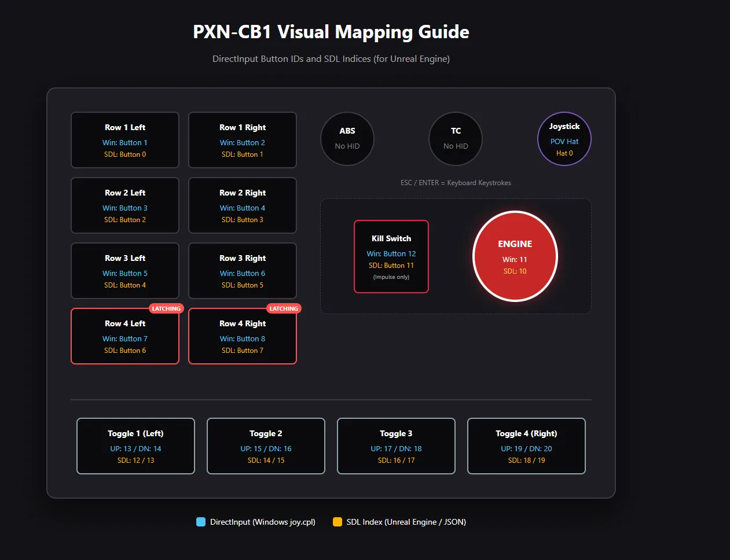Click the LATCHING badge on Row 4 Right
Screen dimensions: 730x560
tap(284, 308)
